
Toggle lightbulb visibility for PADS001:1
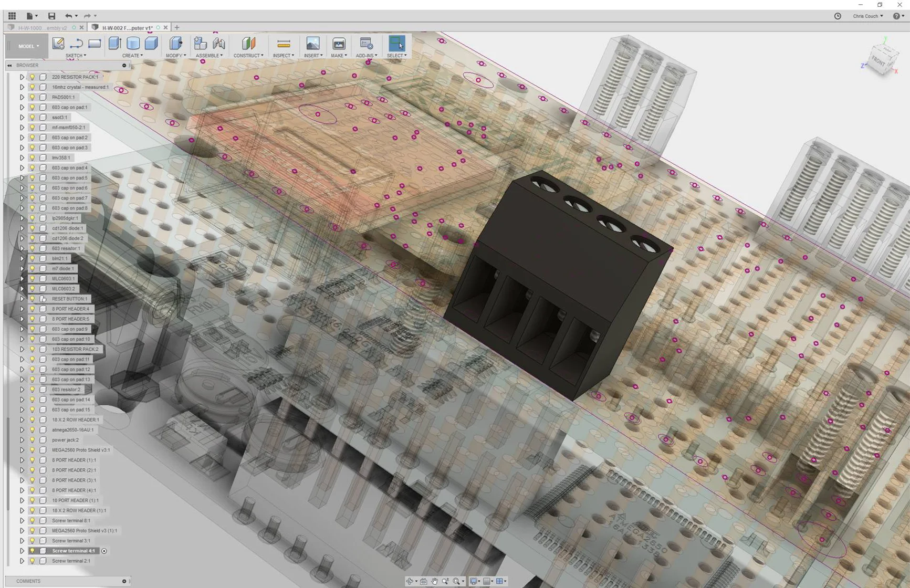(x=33, y=97)
